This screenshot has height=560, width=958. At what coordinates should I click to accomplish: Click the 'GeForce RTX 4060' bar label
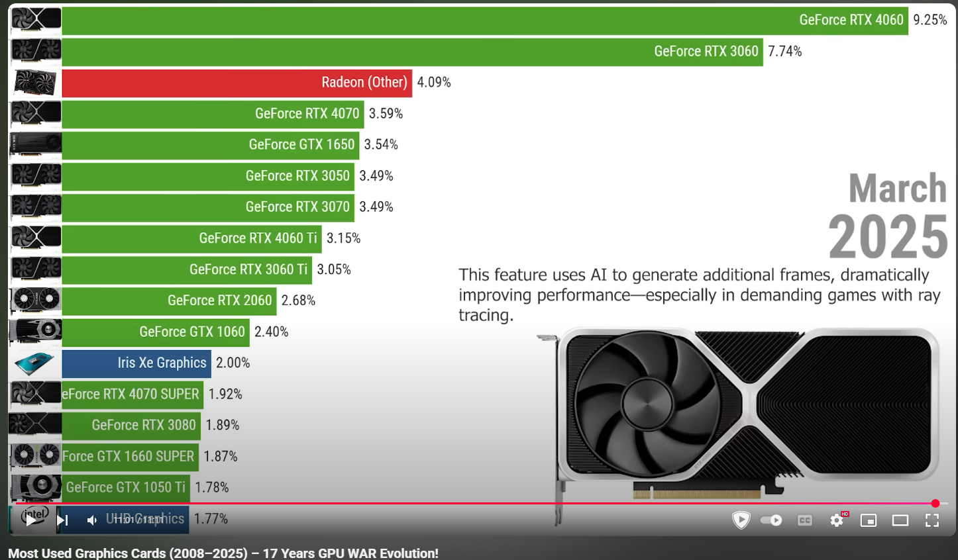[x=851, y=20]
